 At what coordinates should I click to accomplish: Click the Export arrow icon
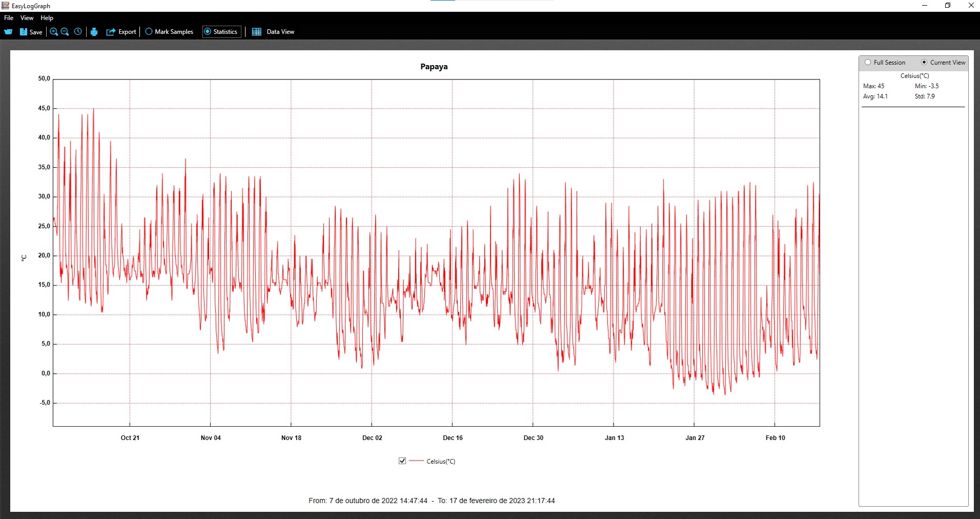(111, 32)
